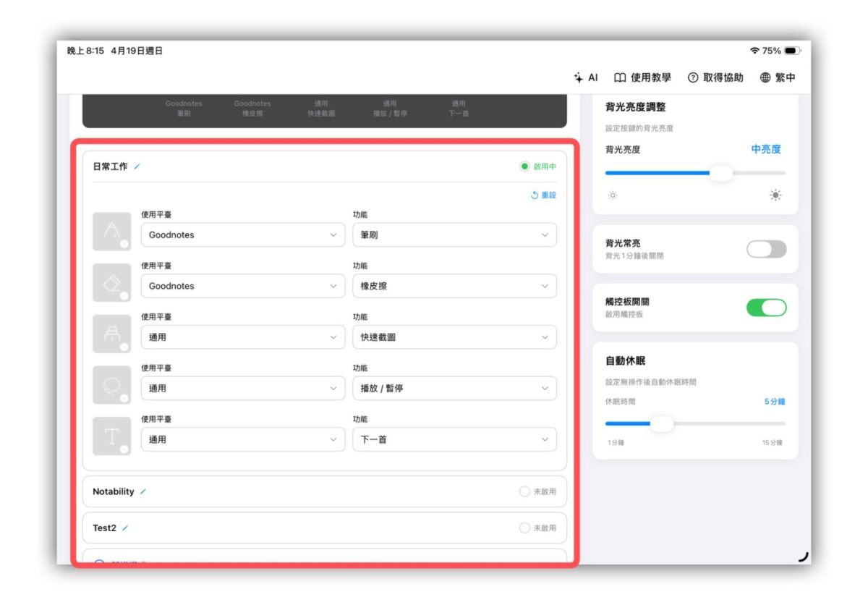Click the 日常工作 profile title
Screen dimensions: 868x605
(x=110, y=166)
